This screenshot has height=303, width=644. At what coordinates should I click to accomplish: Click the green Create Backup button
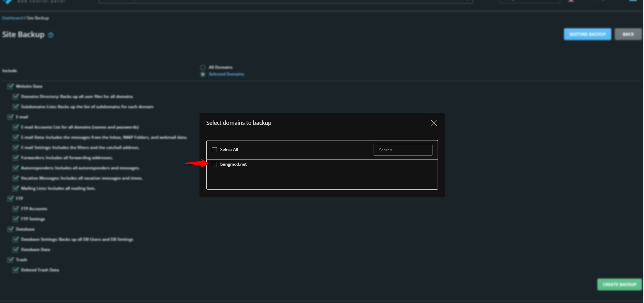(619, 284)
